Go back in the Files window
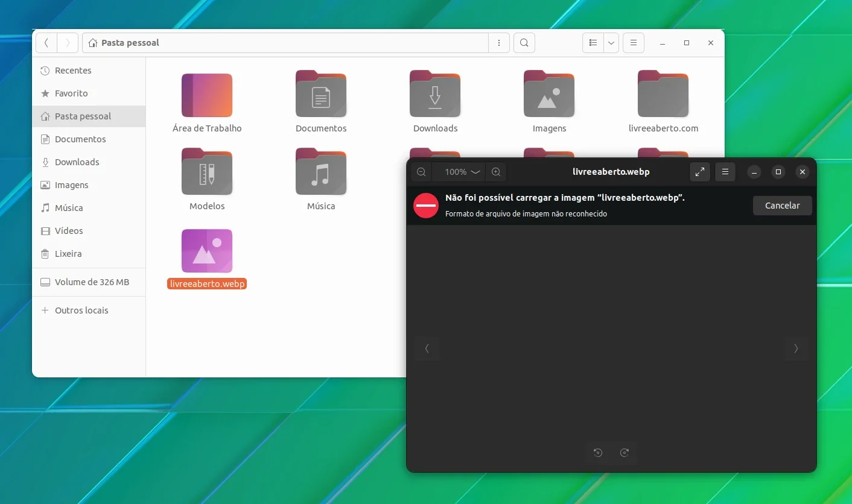Screen dimensions: 852x504 tap(46, 43)
